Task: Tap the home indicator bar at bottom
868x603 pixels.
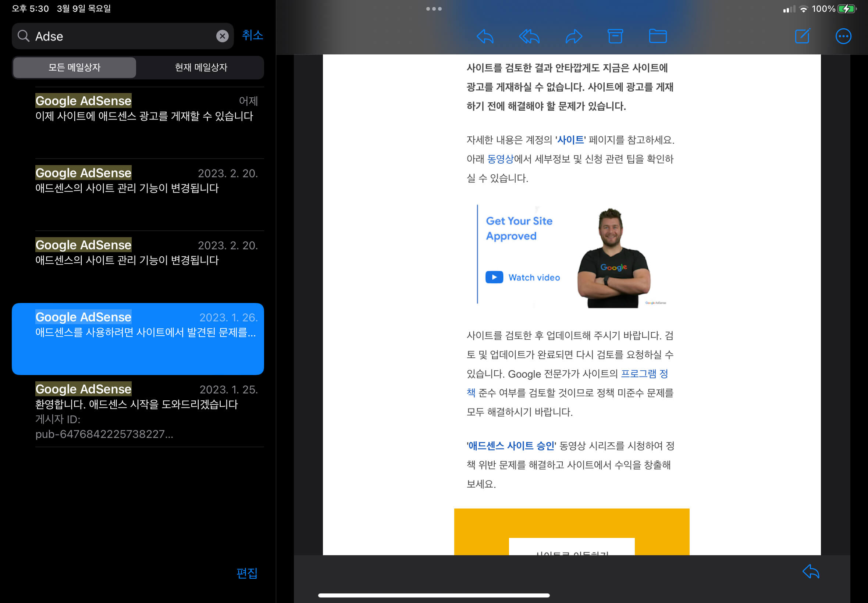Action: click(x=434, y=595)
